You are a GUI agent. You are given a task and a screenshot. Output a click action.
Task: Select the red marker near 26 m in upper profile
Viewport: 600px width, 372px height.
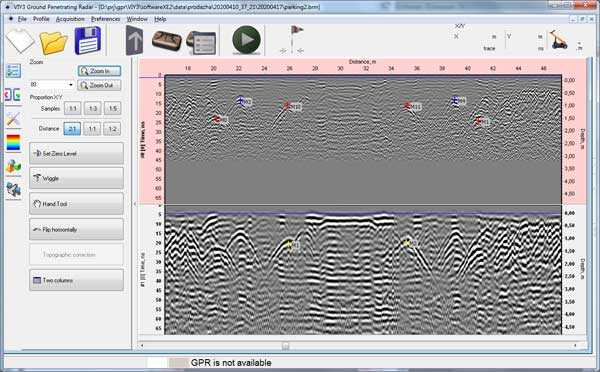[287, 106]
